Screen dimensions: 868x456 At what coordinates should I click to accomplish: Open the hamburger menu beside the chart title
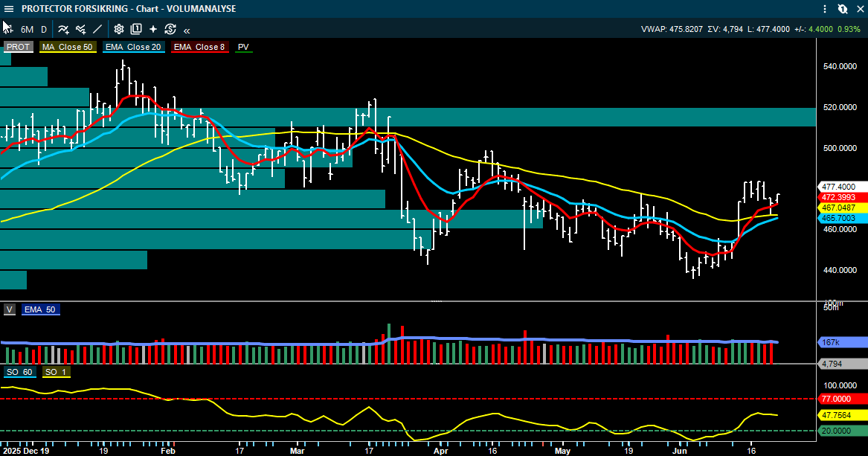point(9,9)
